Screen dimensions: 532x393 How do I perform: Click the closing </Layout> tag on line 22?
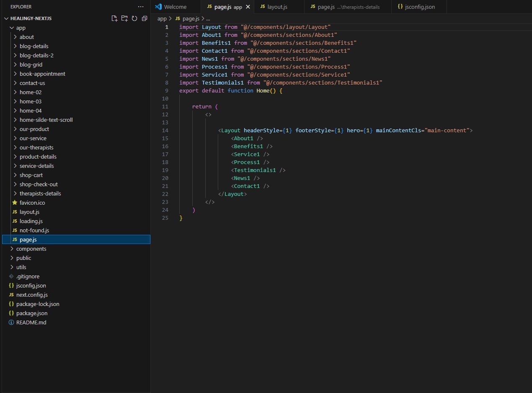tap(232, 194)
